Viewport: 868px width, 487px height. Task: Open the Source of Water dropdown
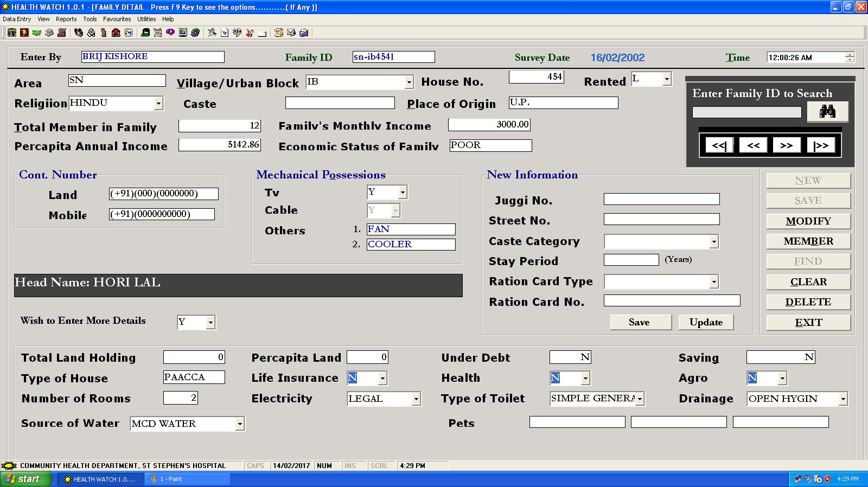point(239,424)
